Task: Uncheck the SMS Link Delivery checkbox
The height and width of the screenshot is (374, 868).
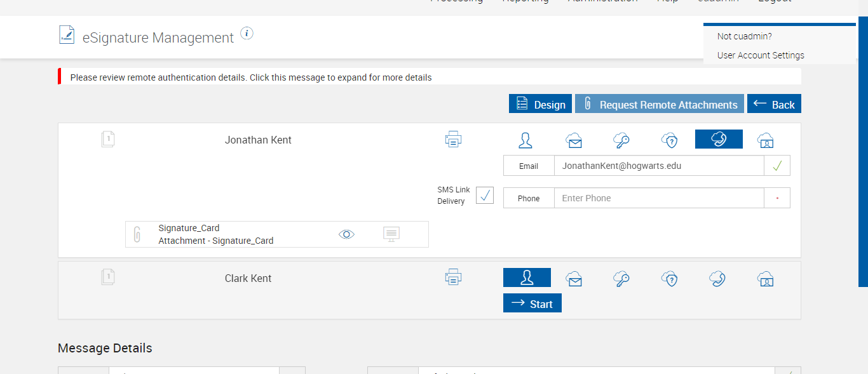Action: (485, 196)
